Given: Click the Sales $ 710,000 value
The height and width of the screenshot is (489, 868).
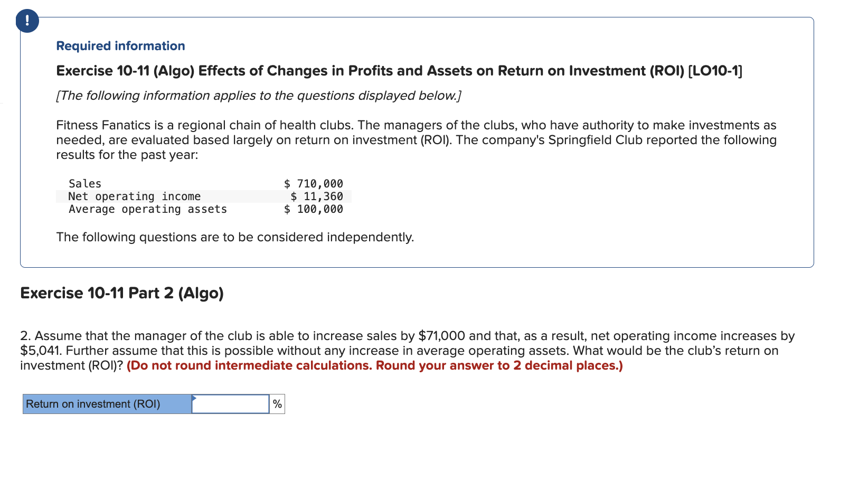Looking at the screenshot, I should (314, 183).
